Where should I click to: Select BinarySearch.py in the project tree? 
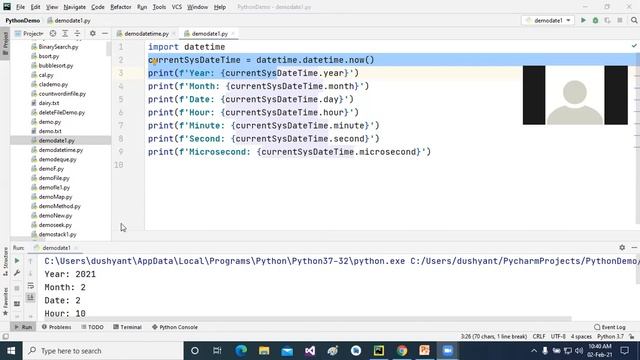click(x=58, y=47)
